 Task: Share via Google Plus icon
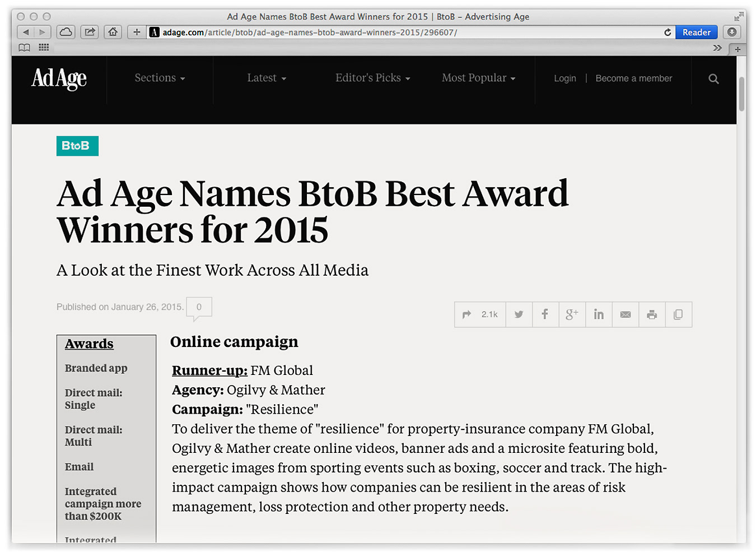tap(572, 314)
